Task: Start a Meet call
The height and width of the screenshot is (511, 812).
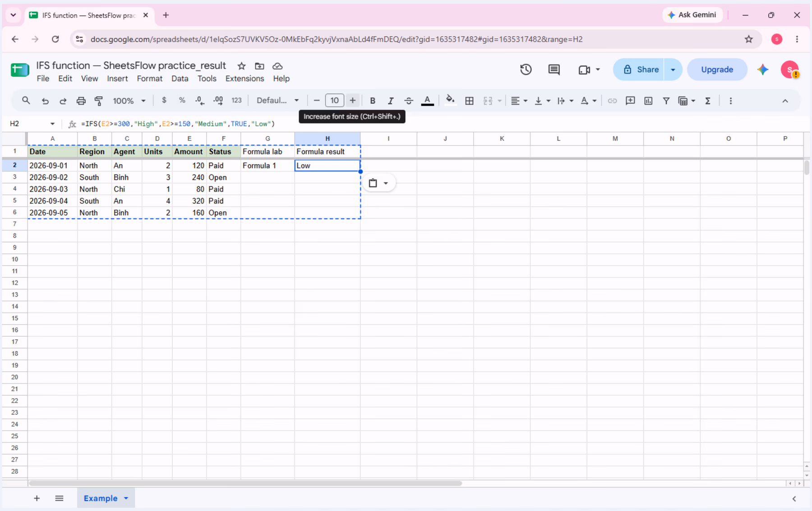Action: click(584, 69)
